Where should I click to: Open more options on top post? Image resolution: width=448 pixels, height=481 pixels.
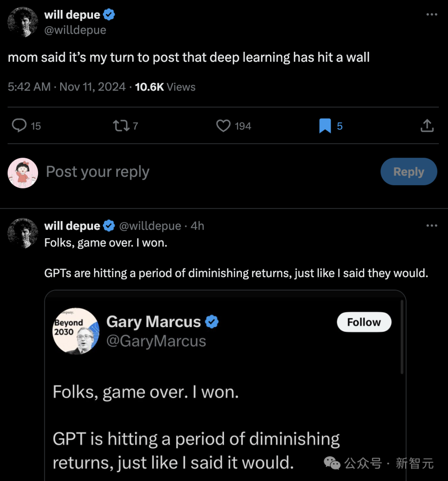coord(431,15)
